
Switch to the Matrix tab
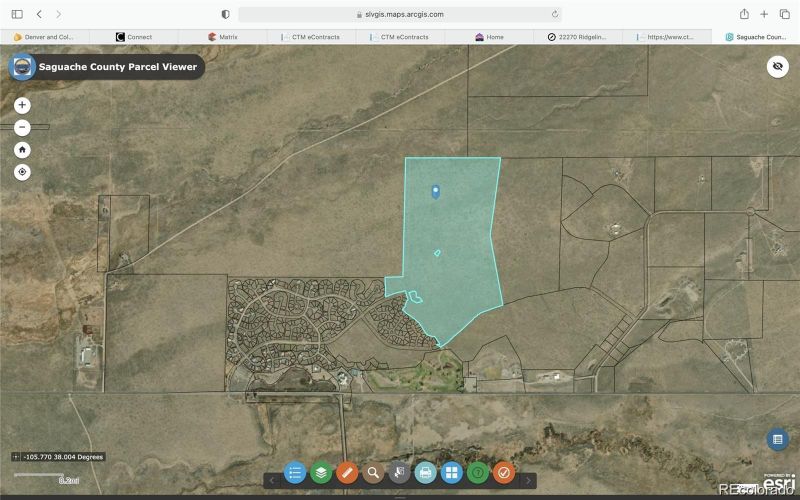[222, 37]
